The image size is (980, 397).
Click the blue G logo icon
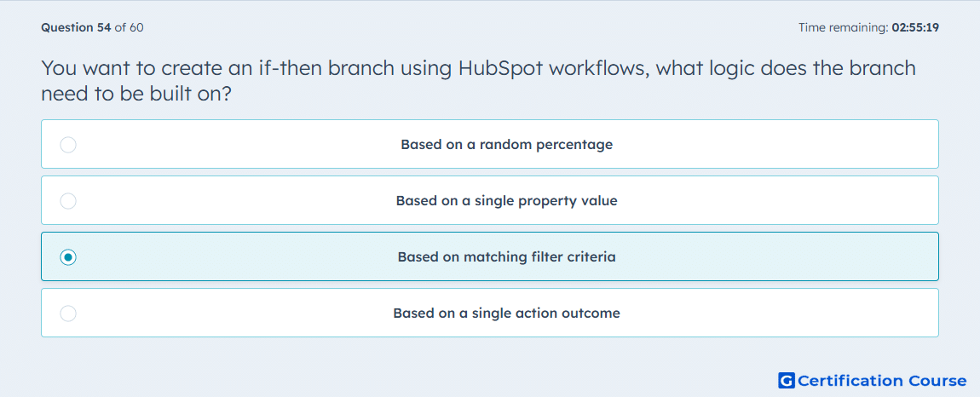(787, 380)
